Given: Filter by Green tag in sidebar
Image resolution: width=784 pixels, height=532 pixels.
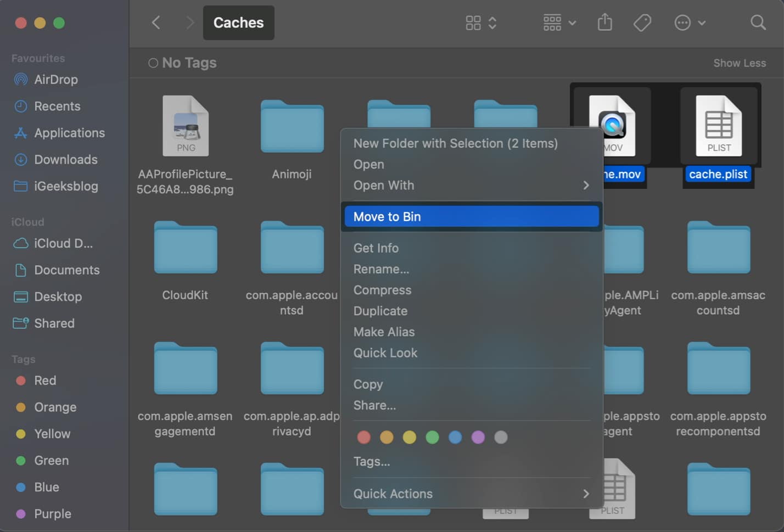Looking at the screenshot, I should pos(42,461).
